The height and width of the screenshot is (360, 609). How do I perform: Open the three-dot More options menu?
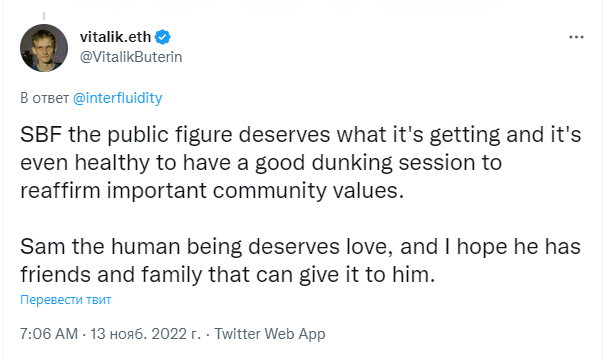pyautogui.click(x=576, y=37)
